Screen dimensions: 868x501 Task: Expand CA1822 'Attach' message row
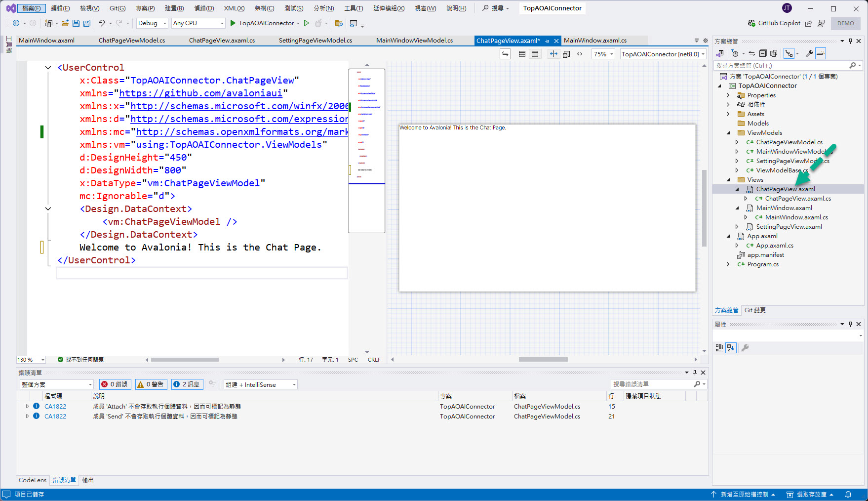tap(27, 406)
